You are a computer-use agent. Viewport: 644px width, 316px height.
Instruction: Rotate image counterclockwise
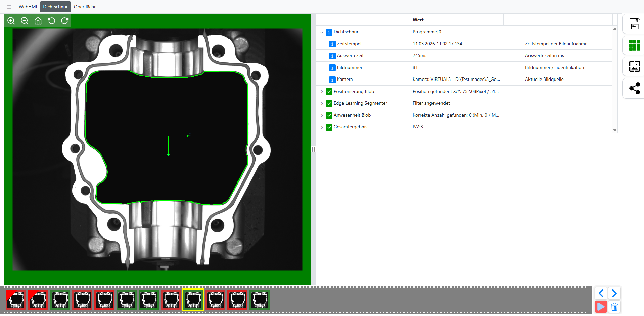point(51,21)
